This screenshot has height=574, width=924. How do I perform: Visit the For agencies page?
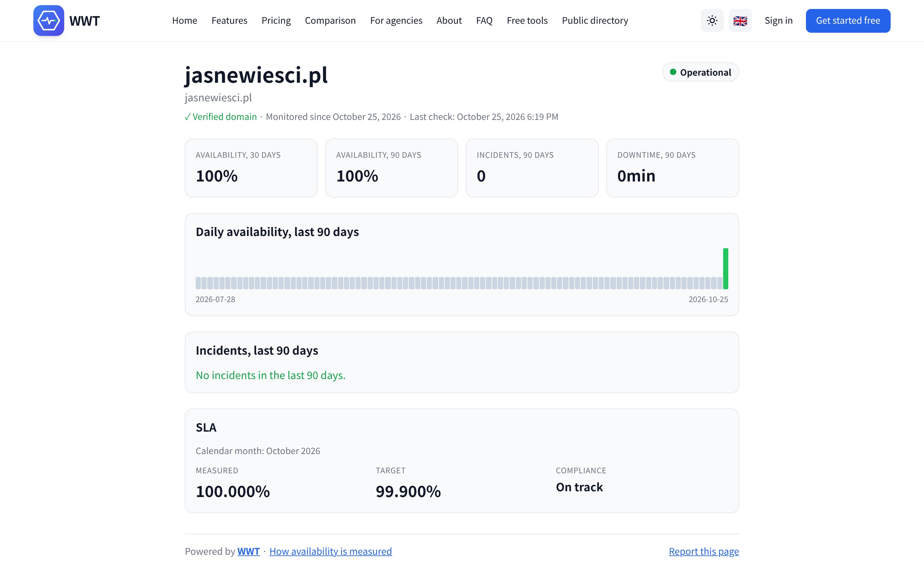pos(396,21)
